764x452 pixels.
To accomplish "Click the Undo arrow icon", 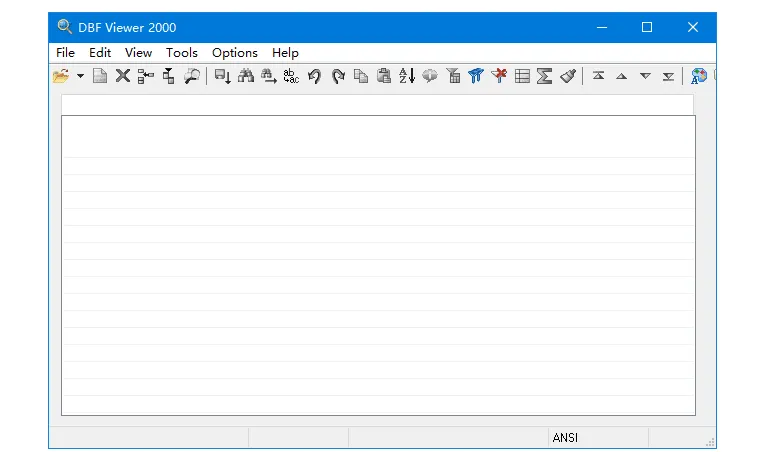I will [315, 76].
